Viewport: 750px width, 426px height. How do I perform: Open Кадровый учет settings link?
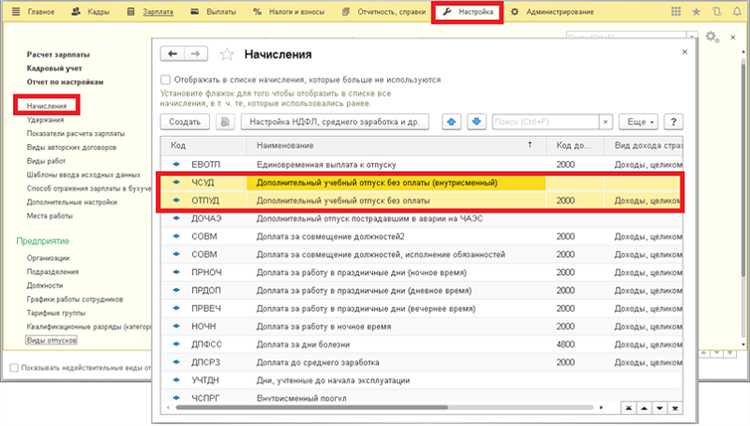(x=55, y=68)
